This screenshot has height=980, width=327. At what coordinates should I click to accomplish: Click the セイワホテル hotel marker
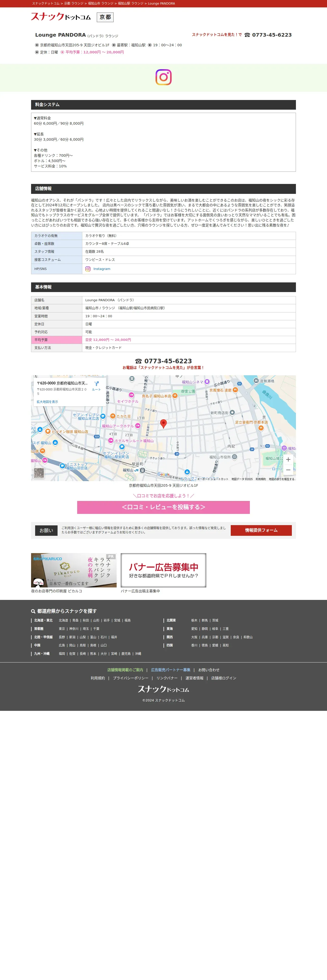pos(131,395)
